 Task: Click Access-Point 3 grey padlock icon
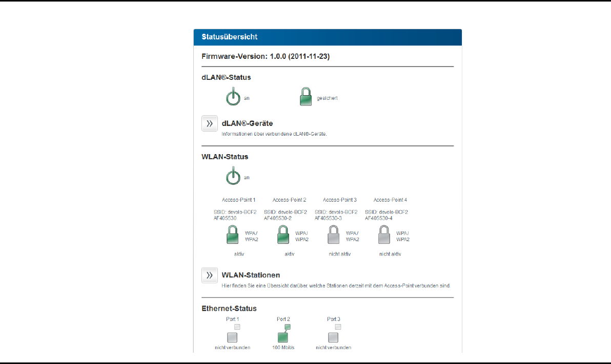click(334, 235)
